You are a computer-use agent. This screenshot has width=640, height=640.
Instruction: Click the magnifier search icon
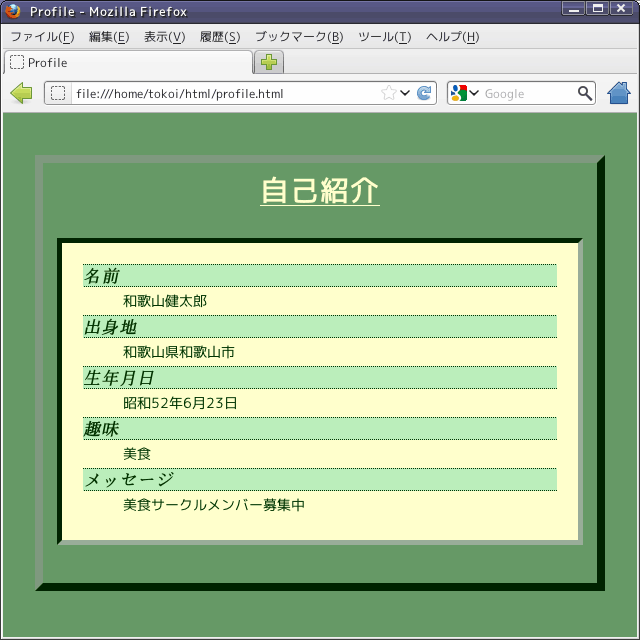pyautogui.click(x=585, y=94)
